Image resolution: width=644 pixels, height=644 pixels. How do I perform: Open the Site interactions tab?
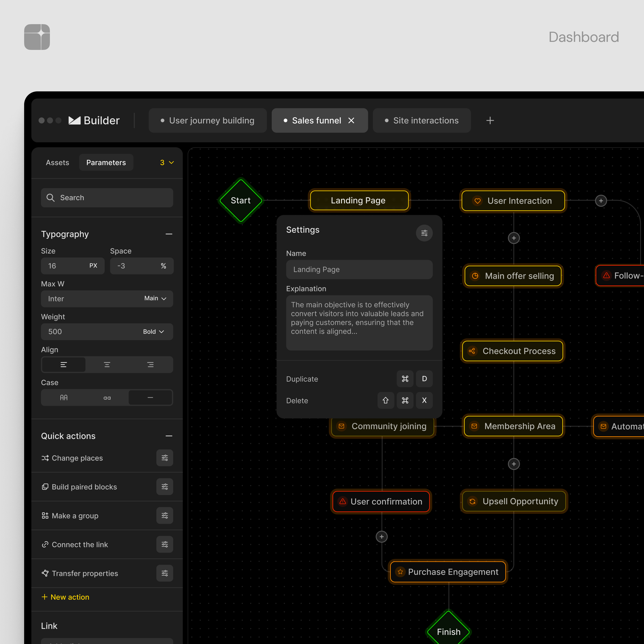point(422,120)
